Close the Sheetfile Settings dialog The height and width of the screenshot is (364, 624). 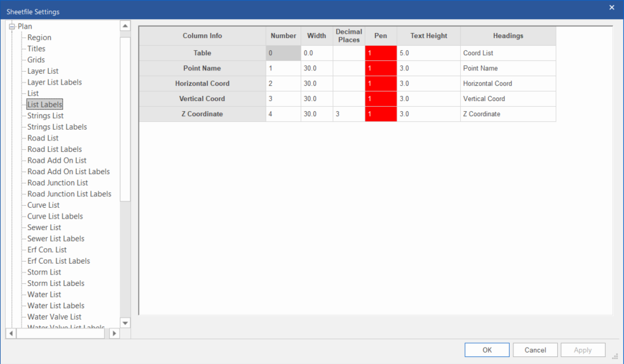point(611,8)
